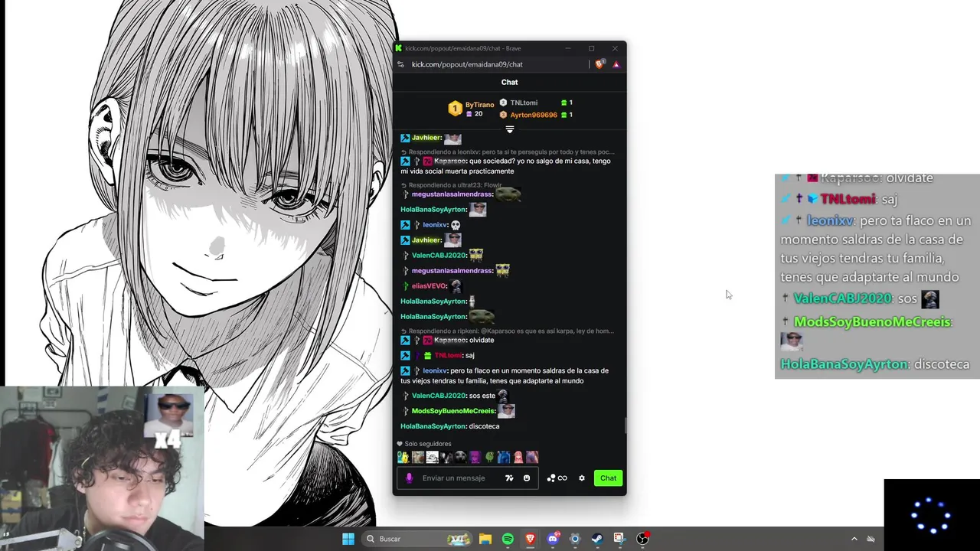980x551 pixels.
Task: Click the SpongeBob emote in quick emote row
Action: click(x=403, y=457)
